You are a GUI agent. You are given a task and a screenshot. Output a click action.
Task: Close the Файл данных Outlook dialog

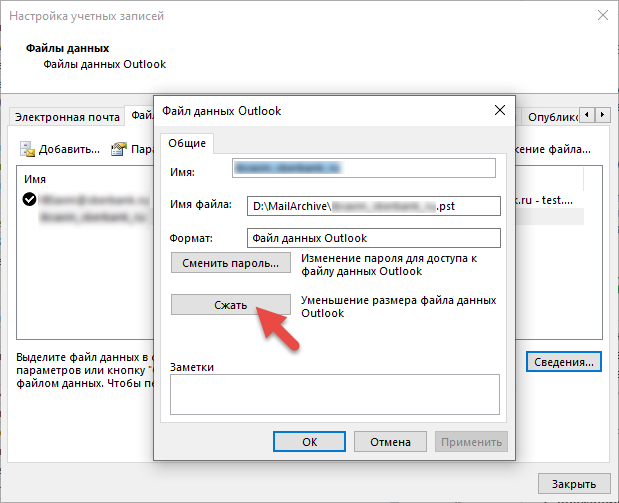[x=500, y=110]
